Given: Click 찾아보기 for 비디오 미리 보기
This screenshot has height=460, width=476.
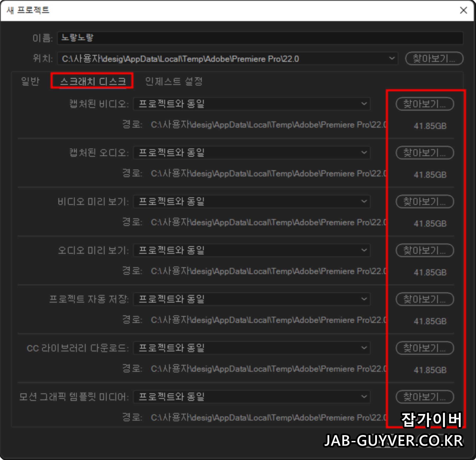Looking at the screenshot, I should [x=424, y=202].
